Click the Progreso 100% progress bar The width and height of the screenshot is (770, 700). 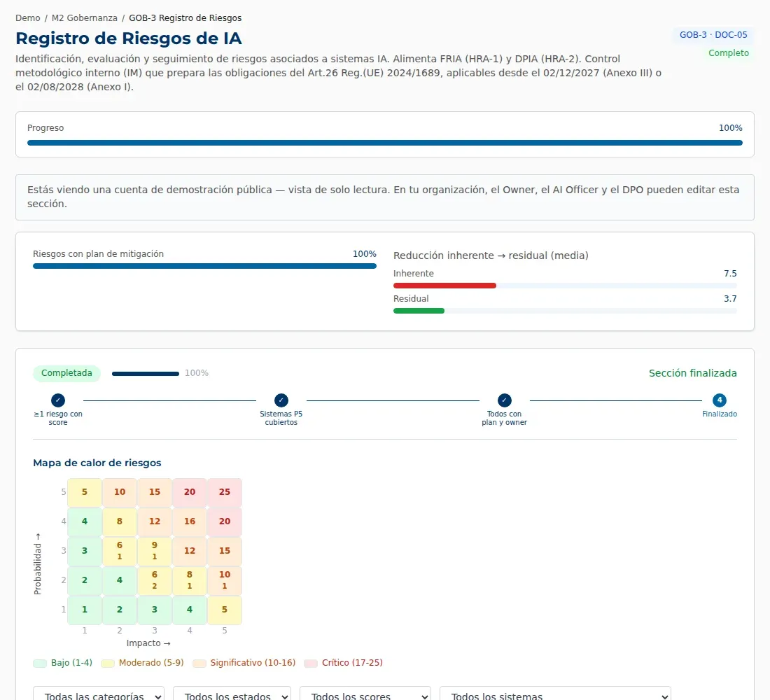[385, 143]
